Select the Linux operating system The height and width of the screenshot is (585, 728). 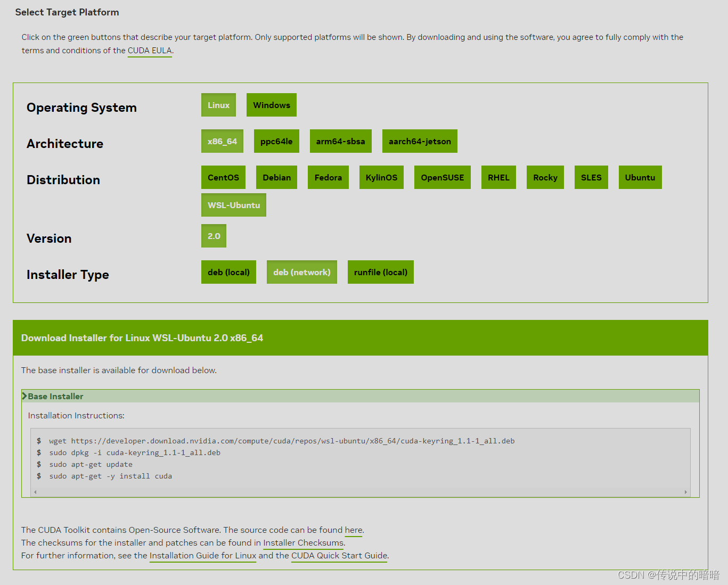tap(218, 105)
